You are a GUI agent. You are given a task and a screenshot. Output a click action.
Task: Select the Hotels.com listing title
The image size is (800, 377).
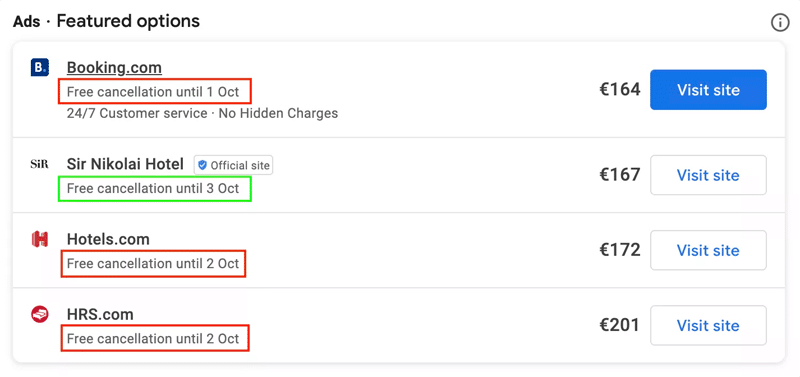tap(108, 239)
